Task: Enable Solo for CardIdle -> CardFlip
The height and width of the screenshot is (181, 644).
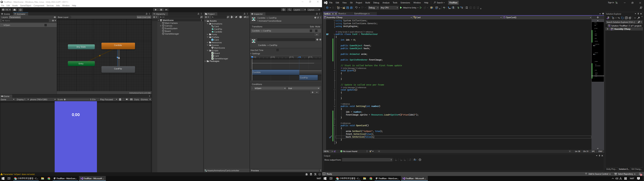Action: [311, 31]
